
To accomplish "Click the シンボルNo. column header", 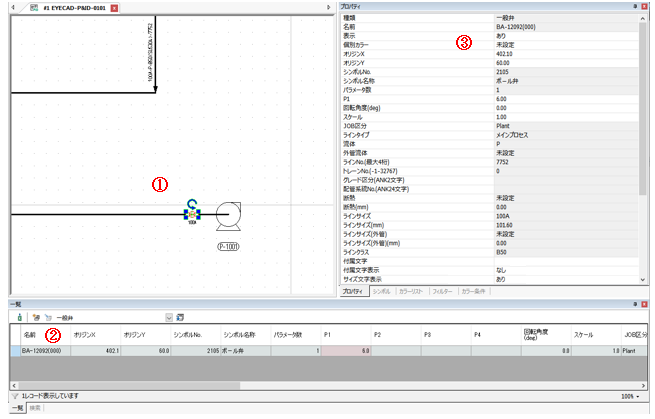I will click(x=196, y=335).
